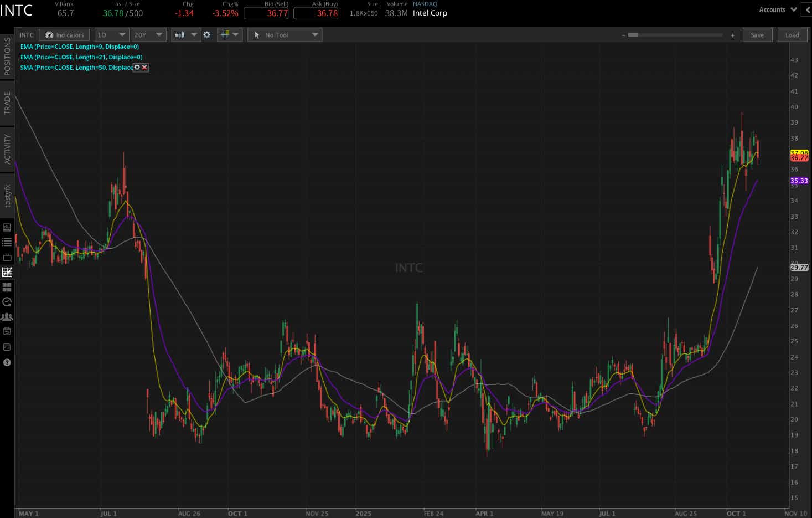Open the chart view icon in left sidebar
The image size is (812, 518).
click(x=7, y=272)
